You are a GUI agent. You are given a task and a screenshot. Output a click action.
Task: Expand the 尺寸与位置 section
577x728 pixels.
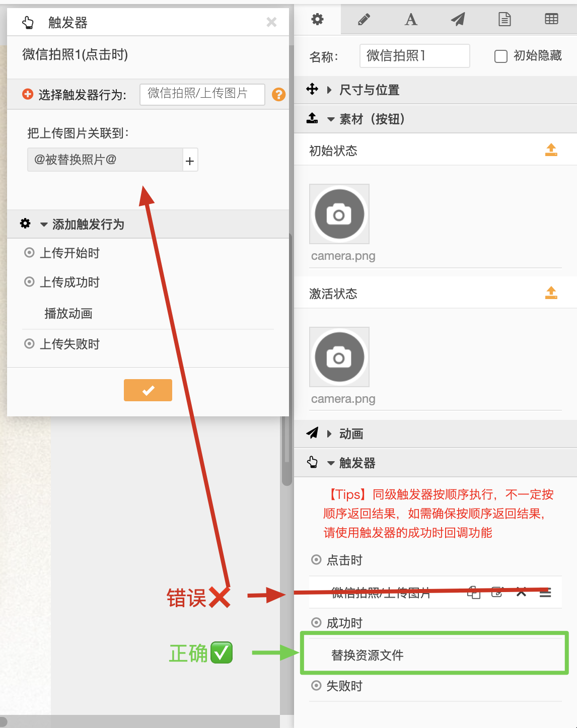pos(369,90)
